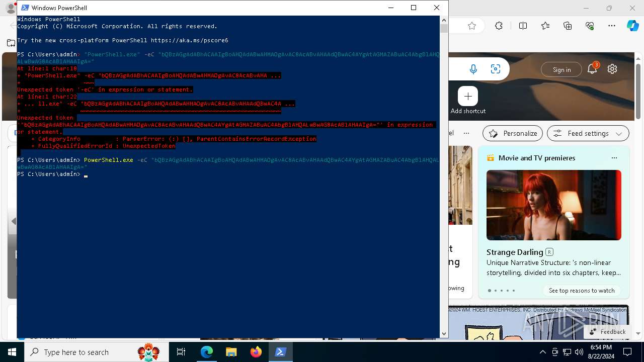The height and width of the screenshot is (362, 644).
Task: Open the network status tray icon
Action: click(x=567, y=352)
